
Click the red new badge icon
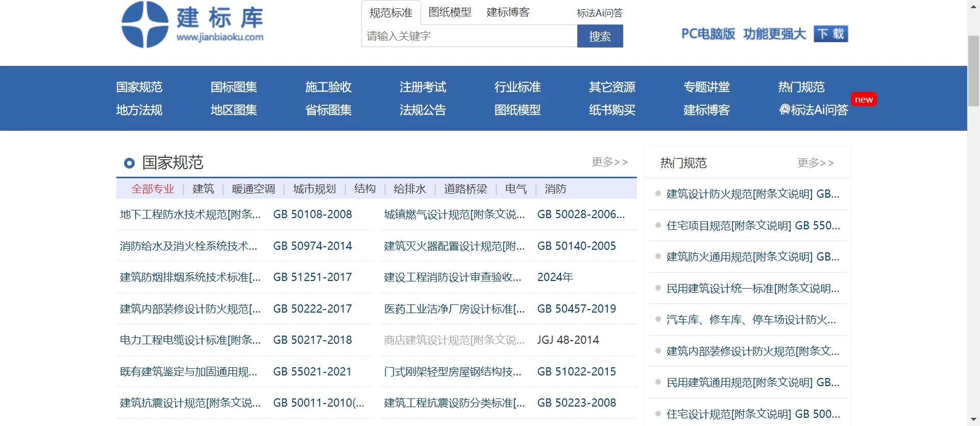(863, 100)
